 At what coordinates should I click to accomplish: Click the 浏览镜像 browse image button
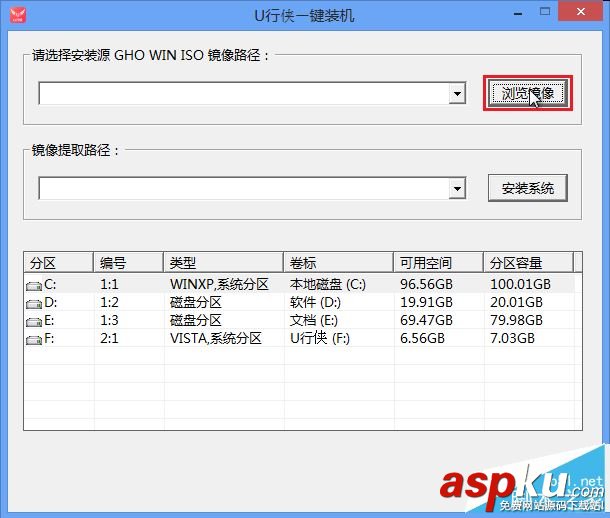coord(528,93)
